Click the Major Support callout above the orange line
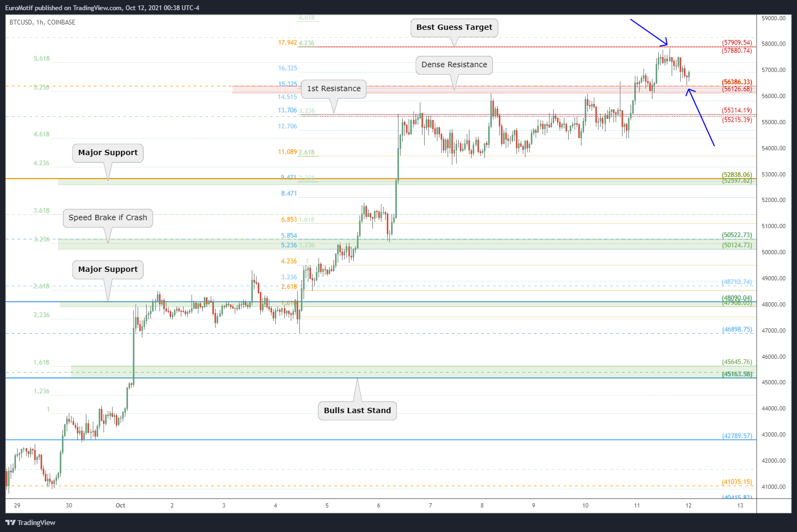The width and height of the screenshot is (797, 532). click(x=108, y=152)
